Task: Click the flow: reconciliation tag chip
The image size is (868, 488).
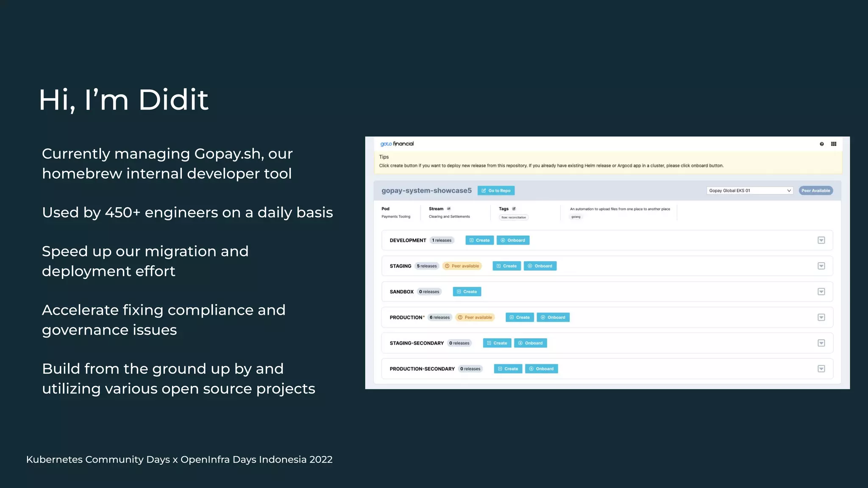Action: [514, 218]
